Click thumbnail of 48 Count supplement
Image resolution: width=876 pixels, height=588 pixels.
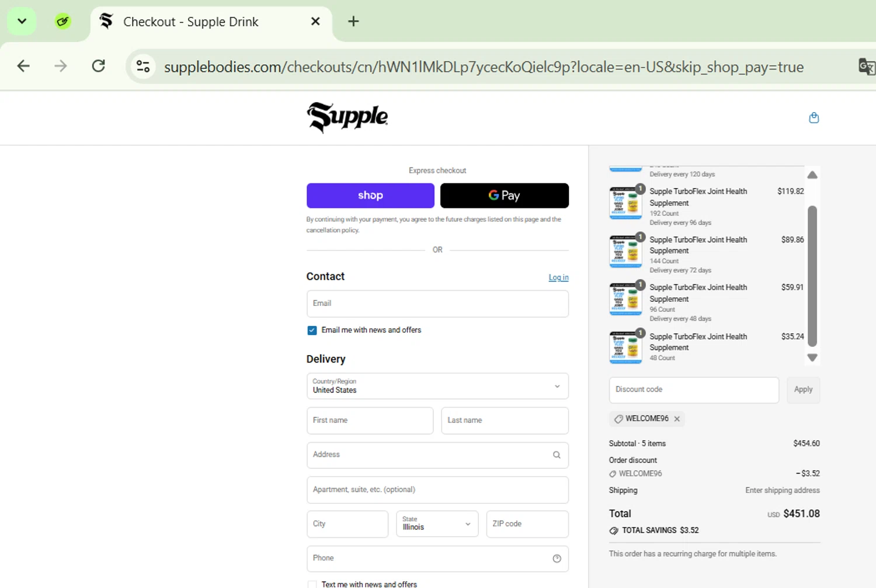[x=625, y=347]
